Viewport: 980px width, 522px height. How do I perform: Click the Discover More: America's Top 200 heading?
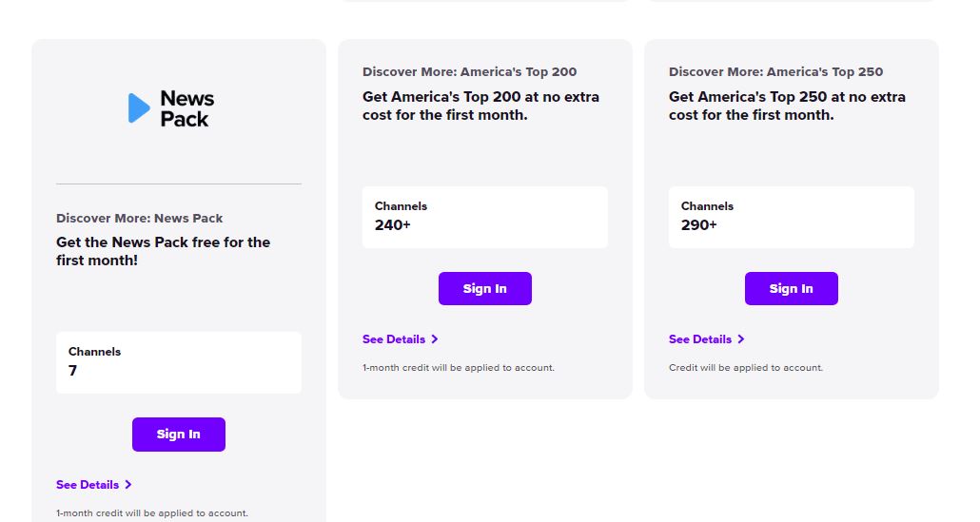469,72
